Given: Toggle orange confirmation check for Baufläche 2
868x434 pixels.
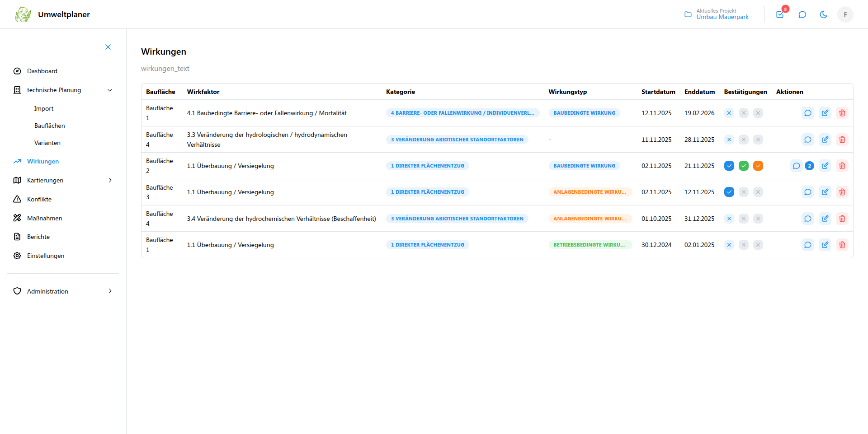Looking at the screenshot, I should pyautogui.click(x=758, y=166).
